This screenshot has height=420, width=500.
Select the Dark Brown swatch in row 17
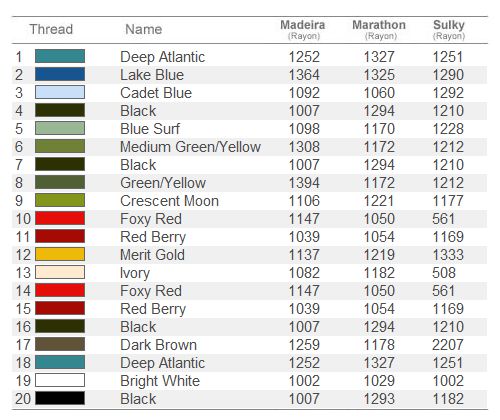pos(60,344)
